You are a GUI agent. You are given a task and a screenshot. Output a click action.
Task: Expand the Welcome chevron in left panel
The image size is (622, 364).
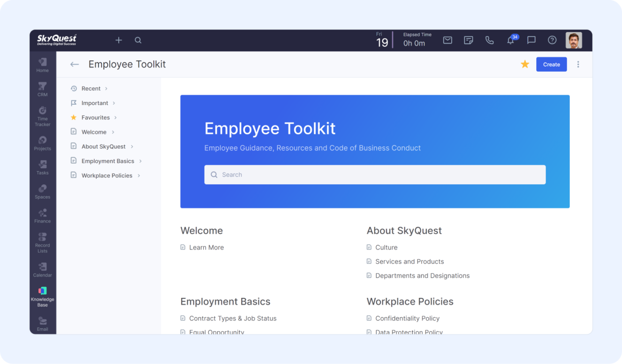pyautogui.click(x=113, y=132)
